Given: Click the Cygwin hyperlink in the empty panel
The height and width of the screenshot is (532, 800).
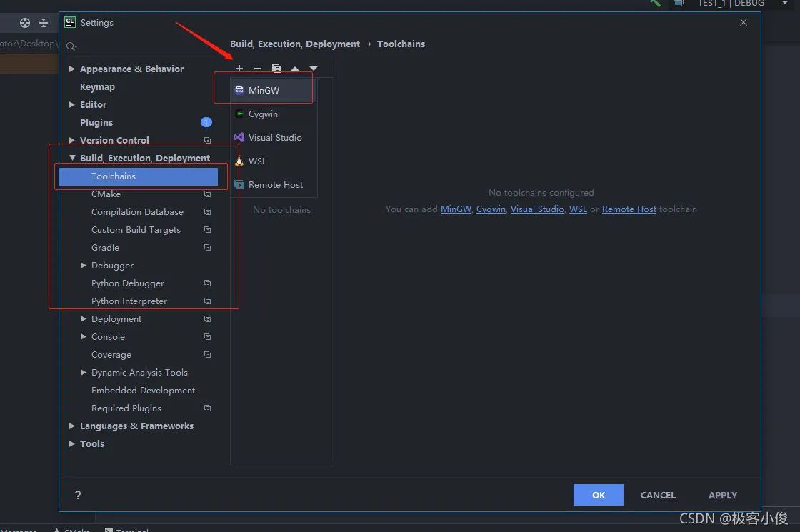Looking at the screenshot, I should point(491,209).
